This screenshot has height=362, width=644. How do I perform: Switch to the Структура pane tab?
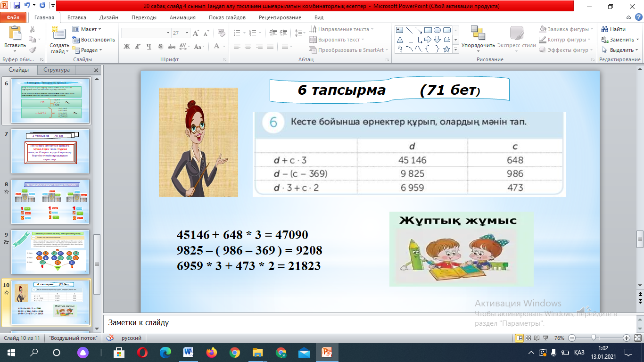pyautogui.click(x=57, y=70)
